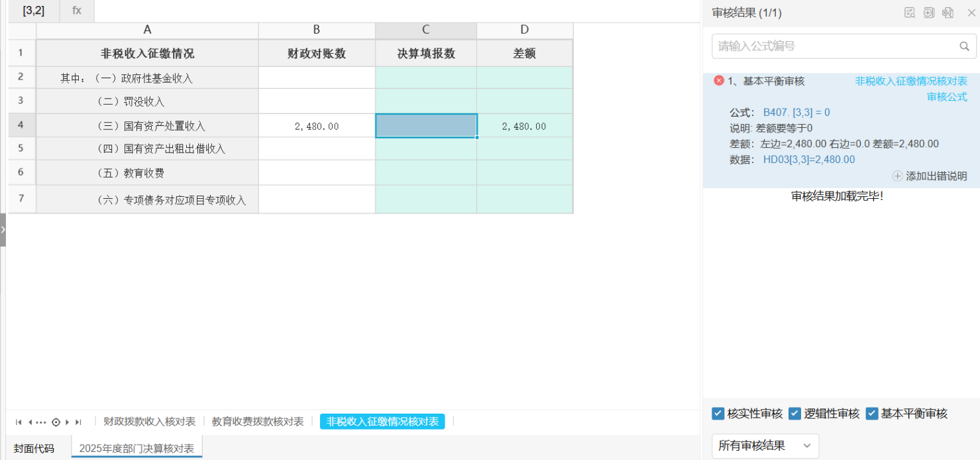The height and width of the screenshot is (460, 980).
Task: Locate the current sheet with the target icon
Action: coord(56,422)
